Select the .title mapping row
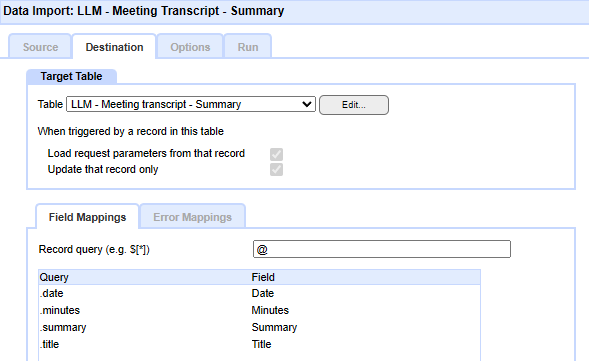Screen dimensions: 589x361 (x=259, y=344)
